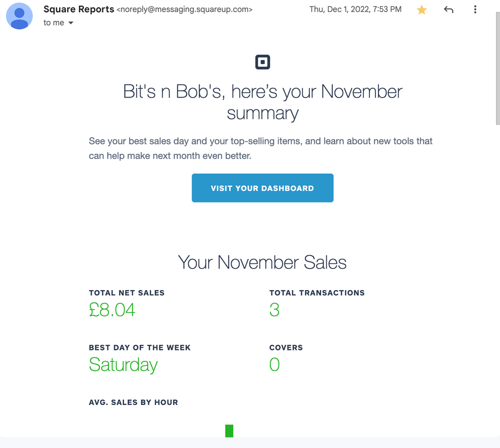Viewport: 500px width, 448px height.
Task: Click the covers value 0
Action: point(274,364)
